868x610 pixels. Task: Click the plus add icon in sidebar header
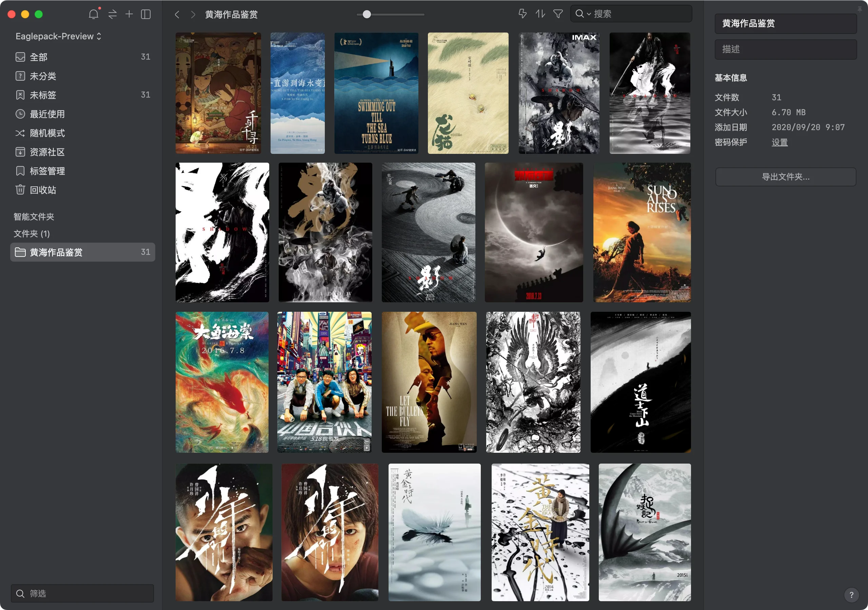click(x=129, y=14)
